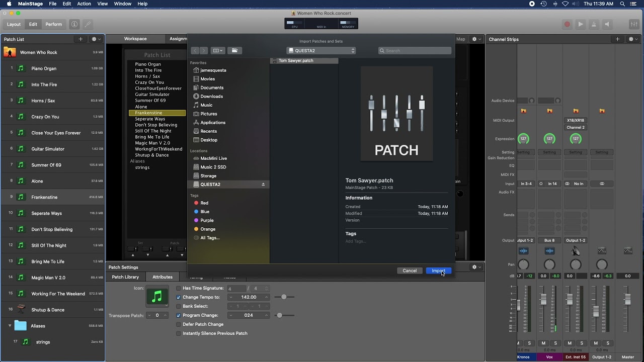Mute the Output 1-2 channel strip
This screenshot has height=362, width=644.
(x=596, y=343)
